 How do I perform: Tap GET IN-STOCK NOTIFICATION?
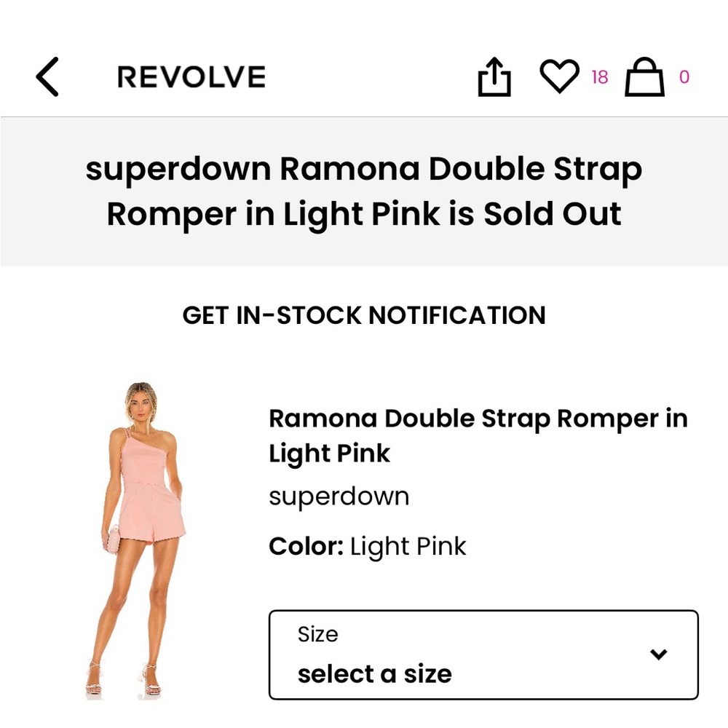(x=364, y=316)
